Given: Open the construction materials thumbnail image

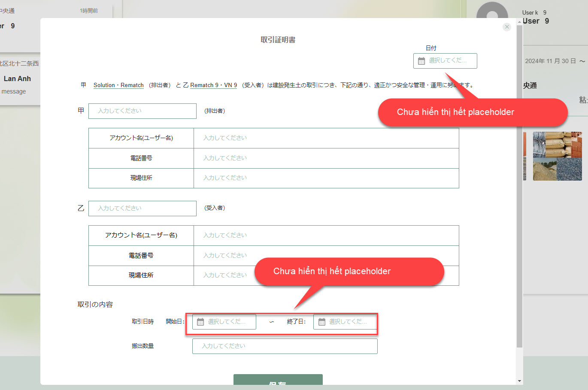Looking at the screenshot, I should coord(557,156).
